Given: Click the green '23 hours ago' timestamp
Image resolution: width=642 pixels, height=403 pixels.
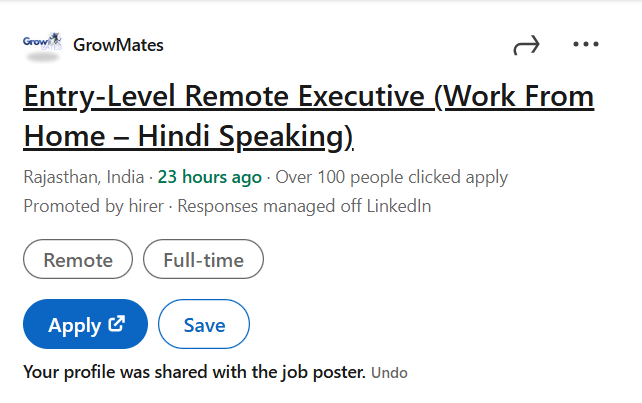Looking at the screenshot, I should [x=210, y=178].
